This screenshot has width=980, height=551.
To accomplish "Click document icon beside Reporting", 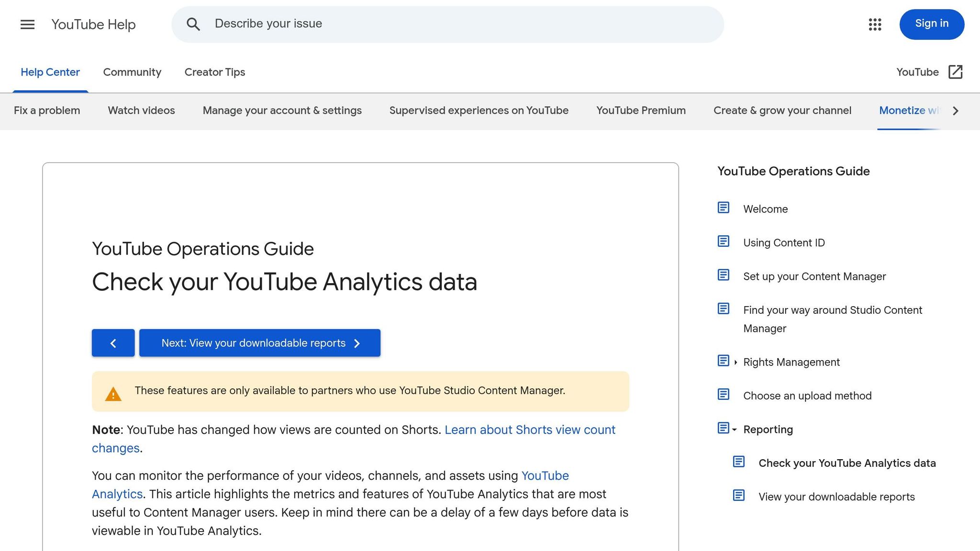I will (723, 428).
